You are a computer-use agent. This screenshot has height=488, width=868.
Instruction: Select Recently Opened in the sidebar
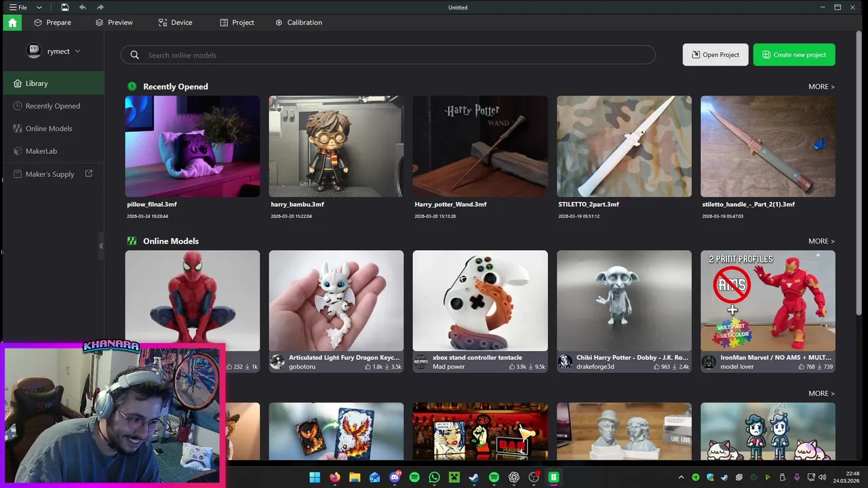tap(52, 106)
